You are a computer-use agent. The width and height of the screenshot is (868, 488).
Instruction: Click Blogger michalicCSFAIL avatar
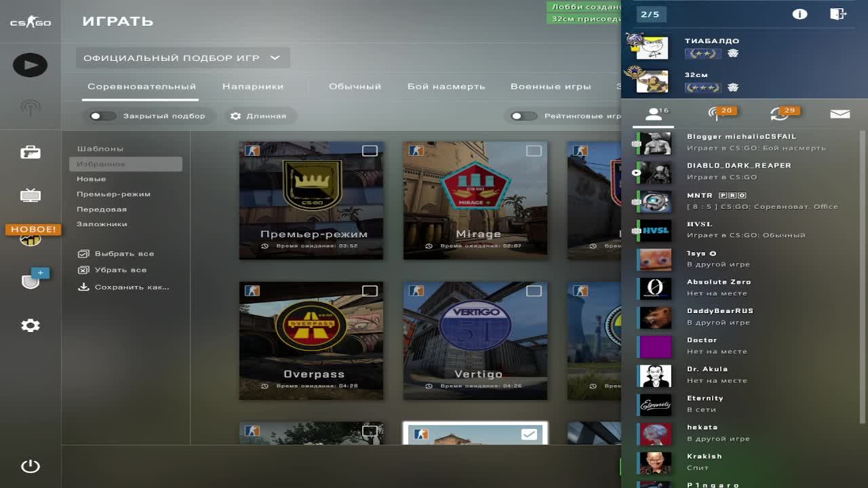(x=656, y=143)
